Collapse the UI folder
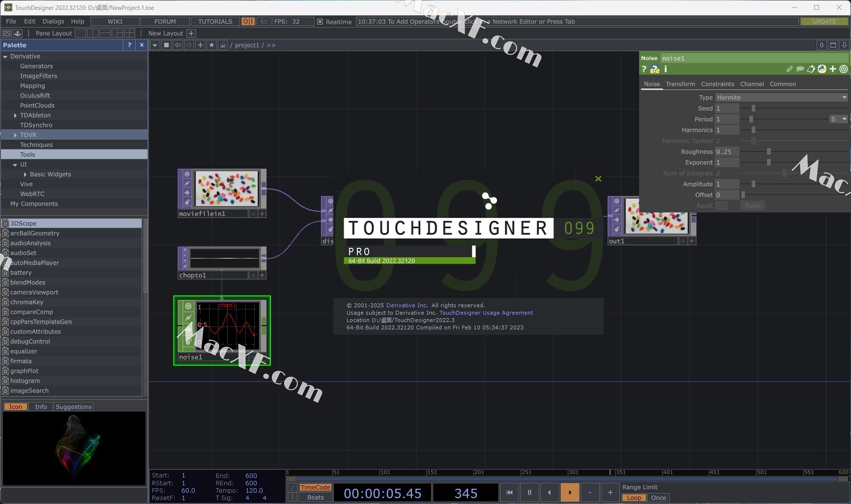 point(15,165)
